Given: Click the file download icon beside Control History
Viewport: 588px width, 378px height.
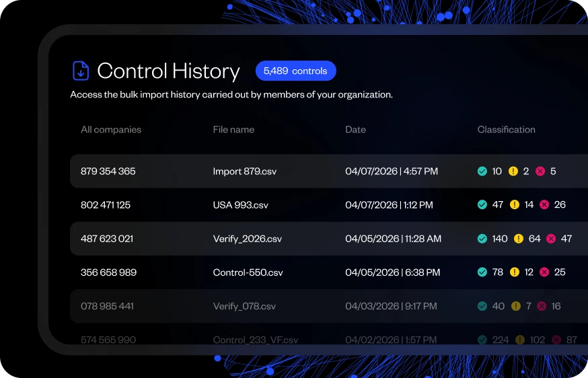Looking at the screenshot, I should click(81, 71).
